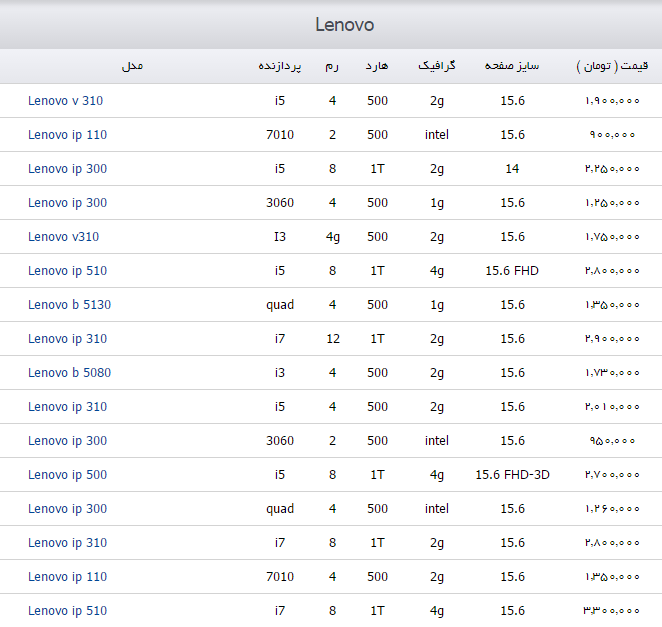This screenshot has width=662, height=627.
Task: Open Lenovo ip 510 i7 model link
Action: tap(68, 611)
